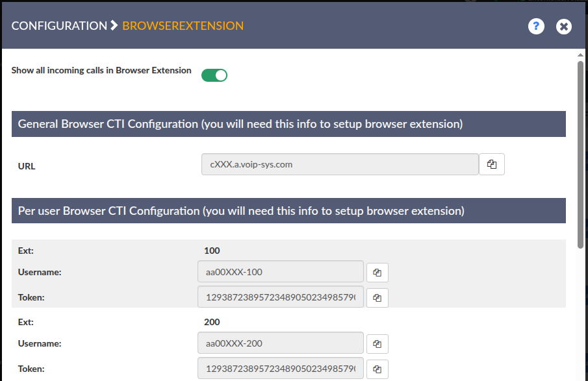Click the breadcrumb chevron arrow
The image size is (588, 381).
[x=114, y=26]
